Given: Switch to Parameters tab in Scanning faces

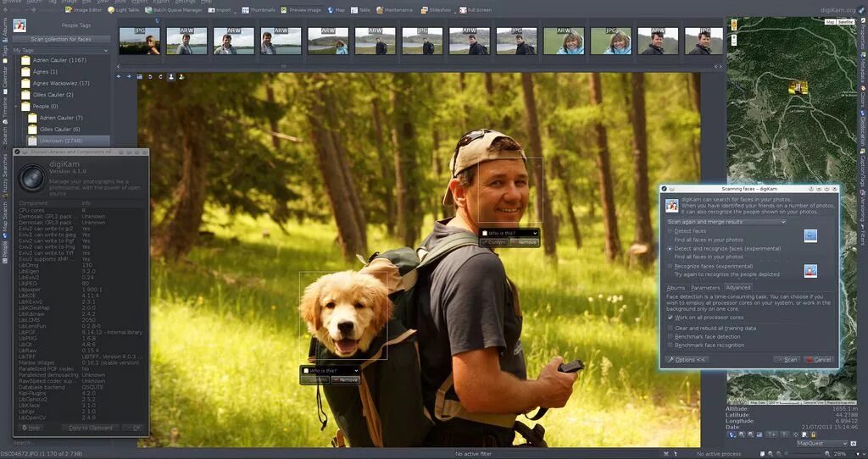Looking at the screenshot, I should pyautogui.click(x=705, y=288).
